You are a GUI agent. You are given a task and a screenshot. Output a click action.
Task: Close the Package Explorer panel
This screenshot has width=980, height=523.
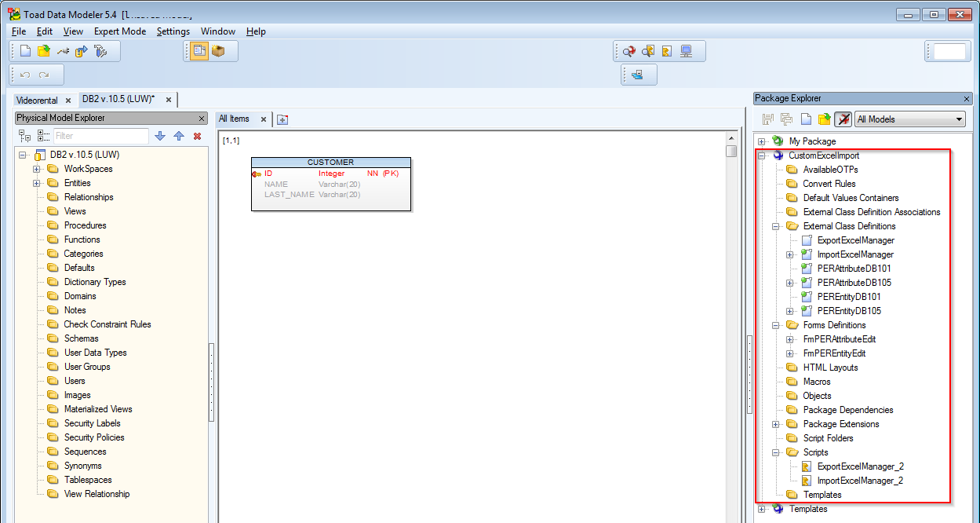point(967,99)
